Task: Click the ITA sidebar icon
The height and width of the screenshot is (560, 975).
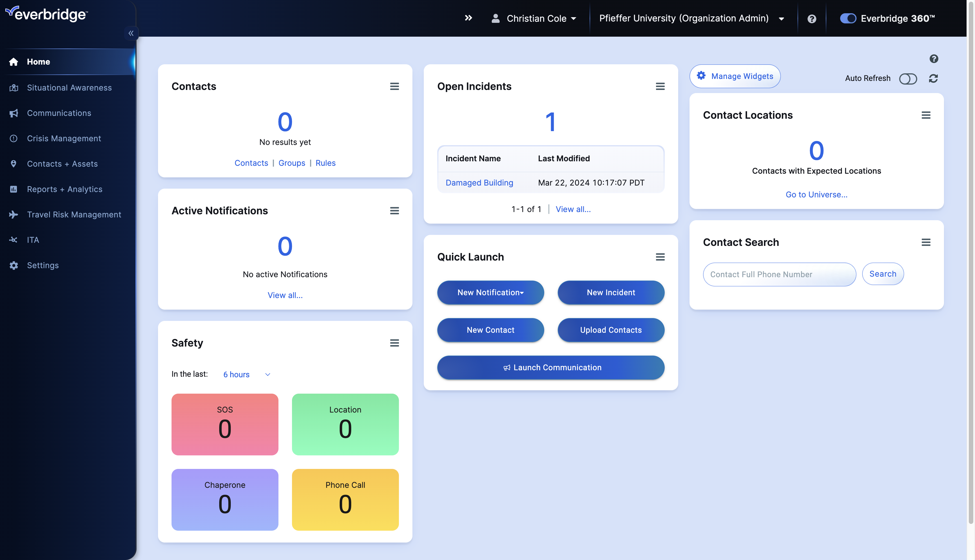Action: [x=14, y=240]
